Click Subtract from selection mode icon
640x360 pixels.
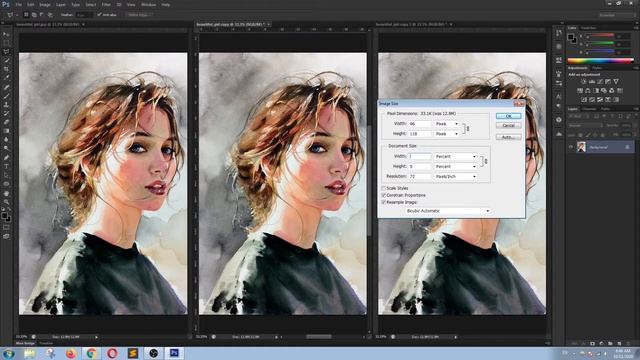pos(42,15)
